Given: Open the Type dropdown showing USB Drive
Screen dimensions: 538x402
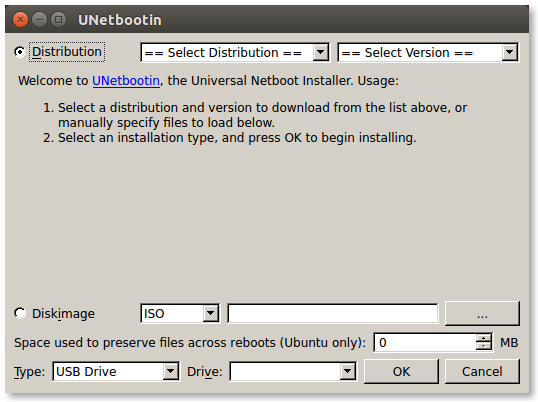Looking at the screenshot, I should [x=116, y=371].
